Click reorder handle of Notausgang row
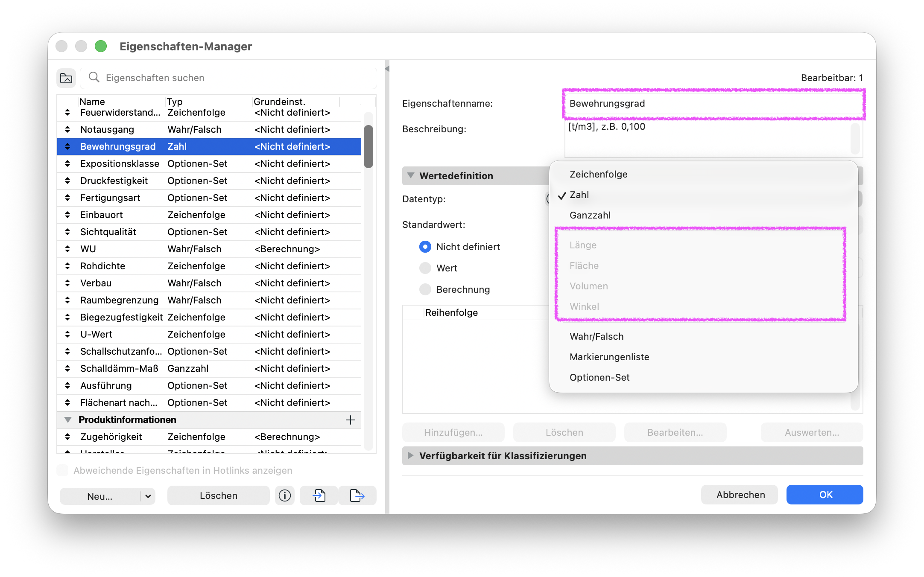The image size is (924, 577). click(67, 129)
